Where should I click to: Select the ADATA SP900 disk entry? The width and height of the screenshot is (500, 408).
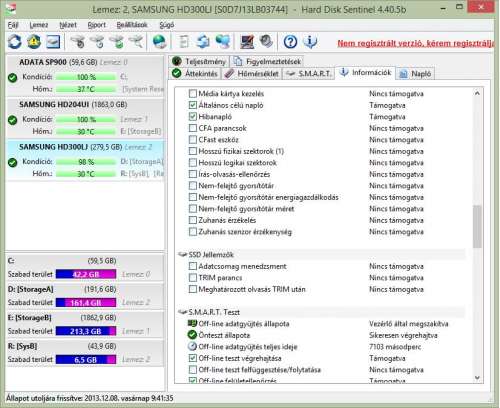point(85,76)
